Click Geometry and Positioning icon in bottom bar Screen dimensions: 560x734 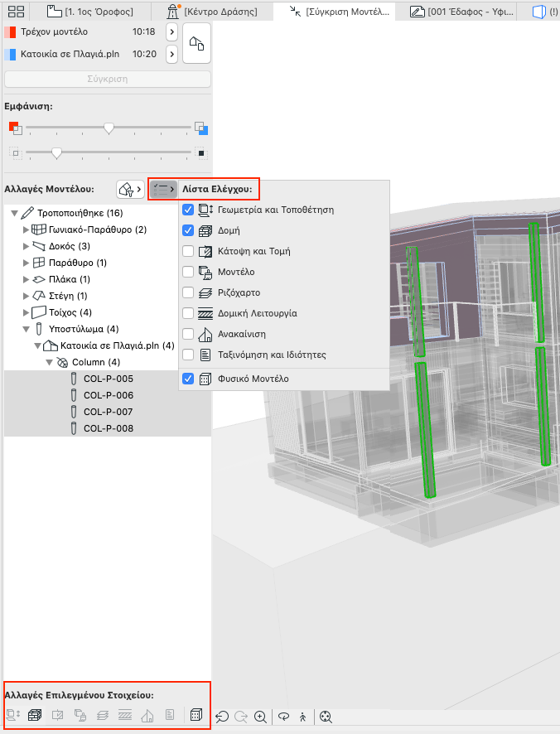tap(13, 714)
